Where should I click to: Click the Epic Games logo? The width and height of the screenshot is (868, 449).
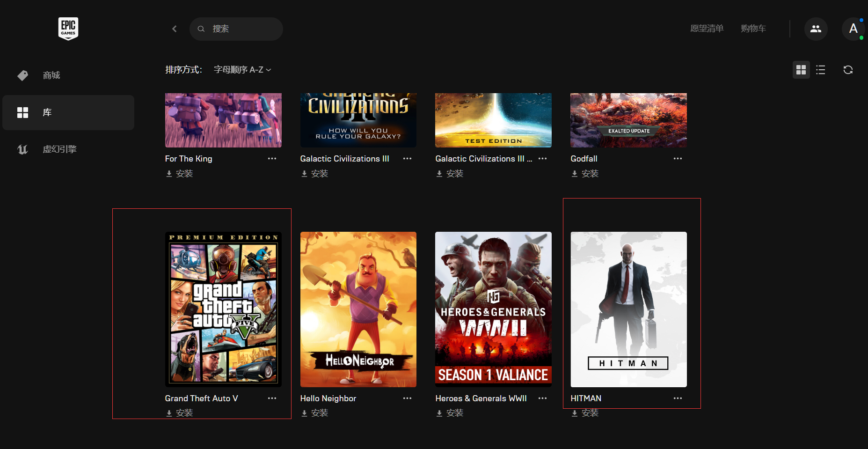tap(68, 29)
